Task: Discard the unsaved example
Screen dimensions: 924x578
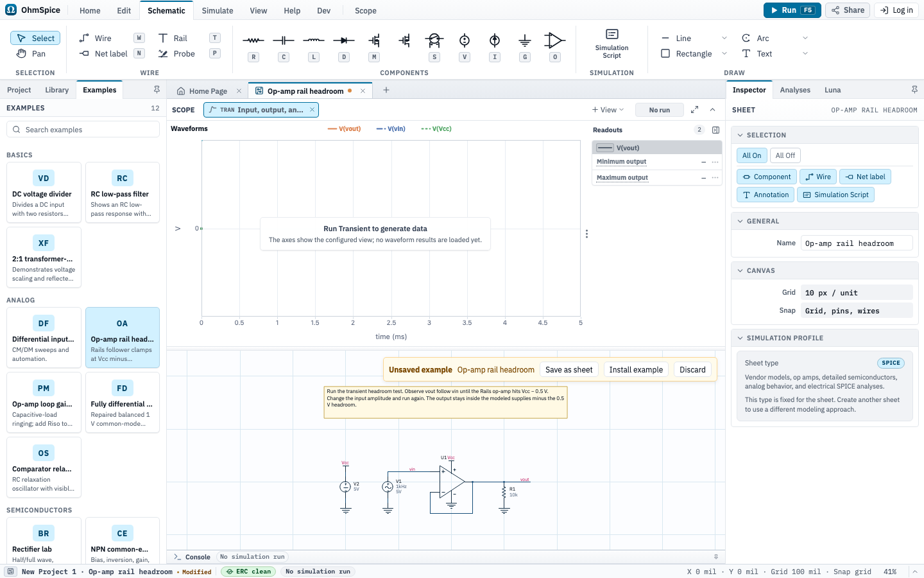Action: [692, 369]
